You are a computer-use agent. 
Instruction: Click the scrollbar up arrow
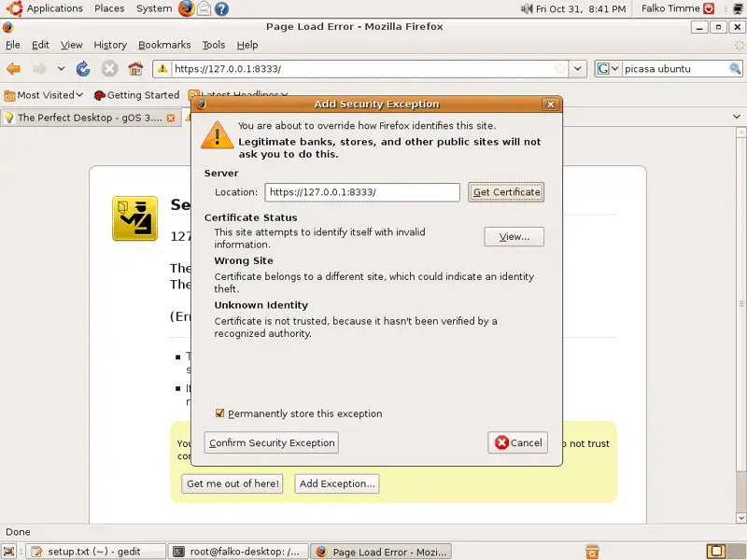[740, 133]
